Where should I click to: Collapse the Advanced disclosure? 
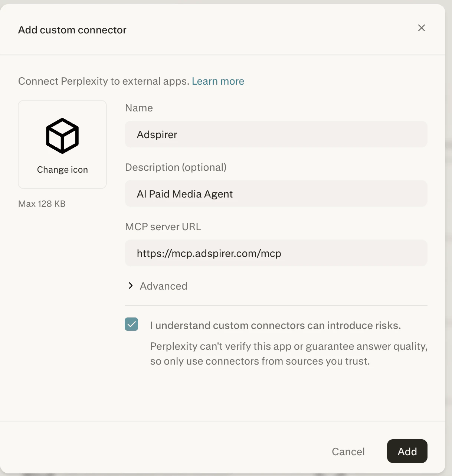tap(163, 286)
